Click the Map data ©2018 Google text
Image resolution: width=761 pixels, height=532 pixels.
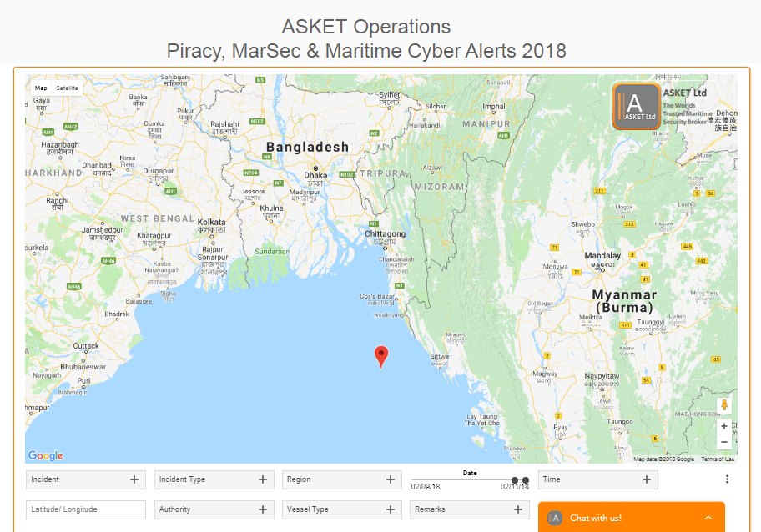pyautogui.click(x=664, y=459)
